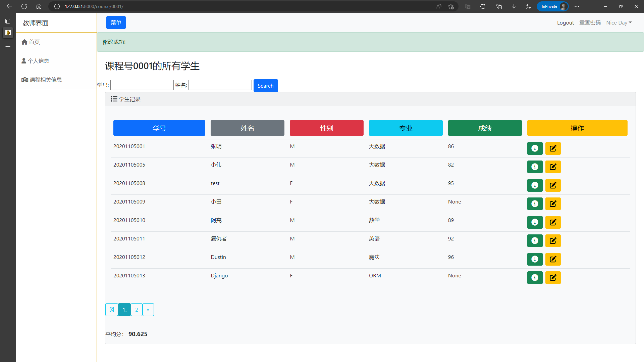The height and width of the screenshot is (362, 644).
Task: Click the 学号 column header
Action: click(x=159, y=128)
